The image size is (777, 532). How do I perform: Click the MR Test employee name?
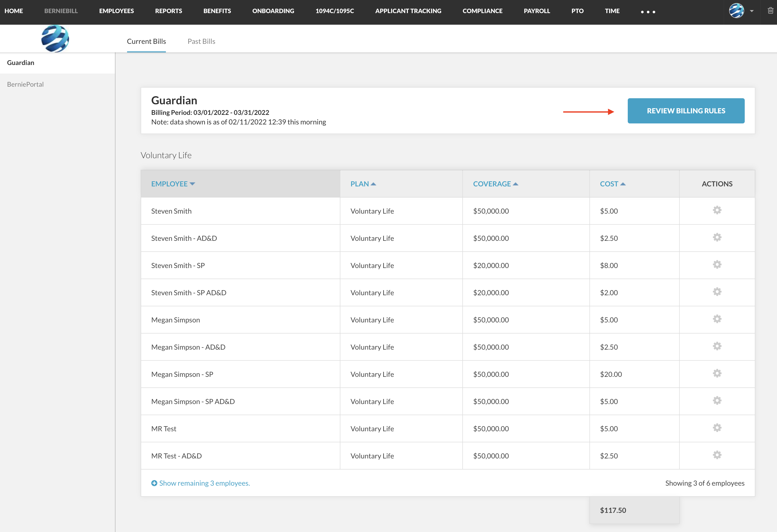point(163,429)
